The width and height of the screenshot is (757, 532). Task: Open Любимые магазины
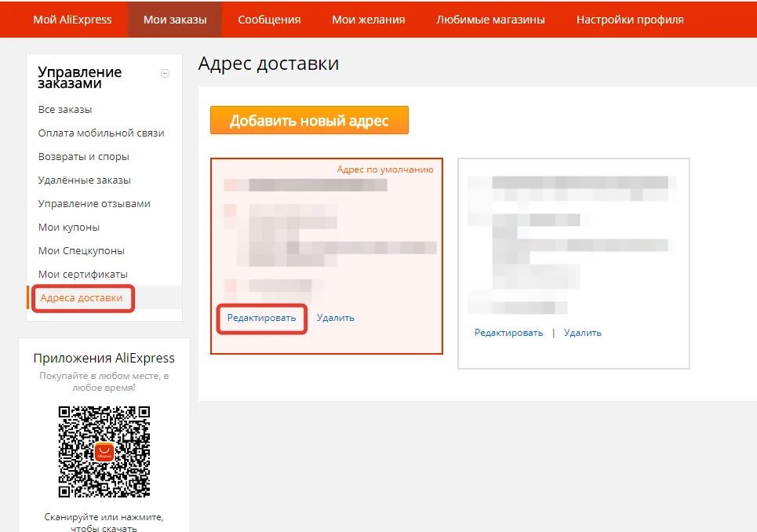490,19
